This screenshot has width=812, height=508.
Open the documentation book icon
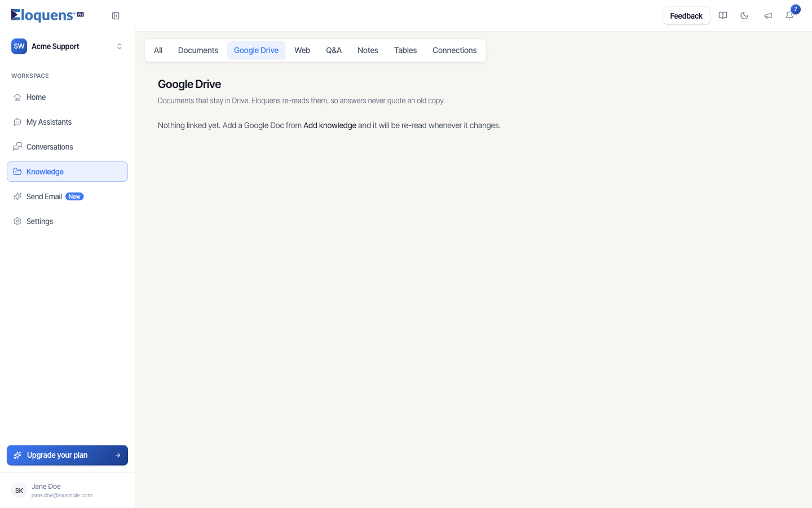723,16
